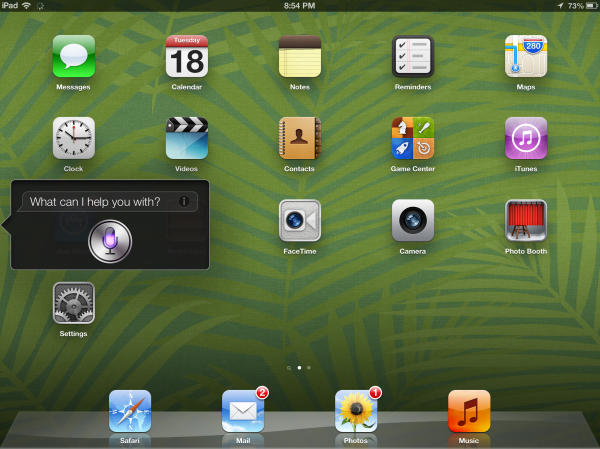Tap the location services arrow icon
Viewport: 600px width, 449px height.
(x=560, y=5)
